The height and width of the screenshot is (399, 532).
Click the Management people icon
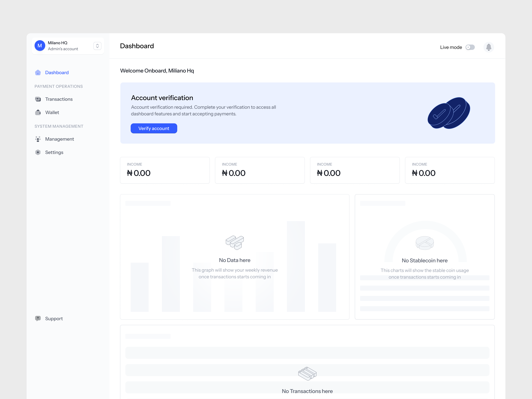(x=38, y=139)
